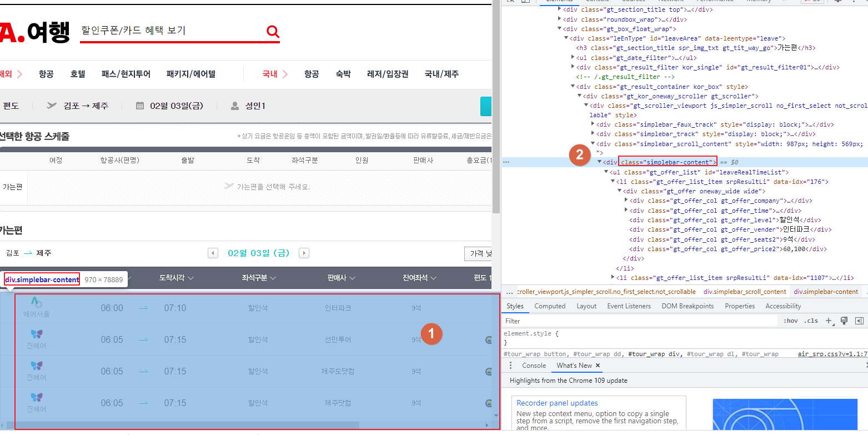Toggle rendering emulations paintbrush icon in Styles

(x=844, y=321)
